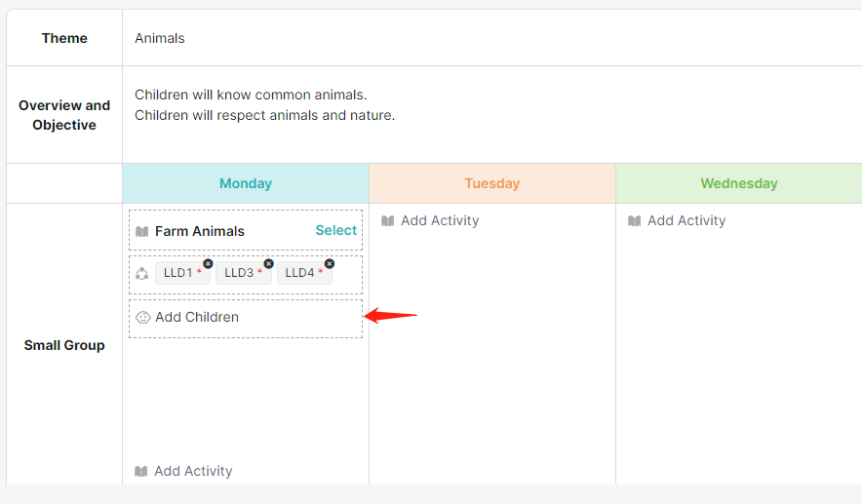Click the Monday column header

click(x=246, y=183)
